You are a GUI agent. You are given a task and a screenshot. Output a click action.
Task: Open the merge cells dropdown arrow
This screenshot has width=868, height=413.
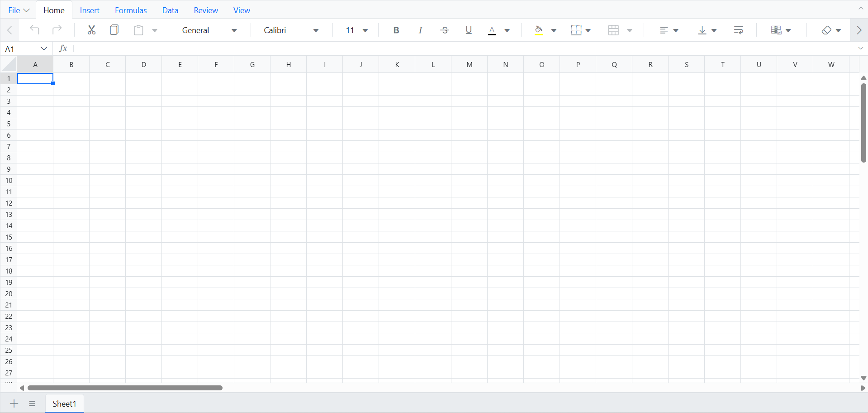630,30
